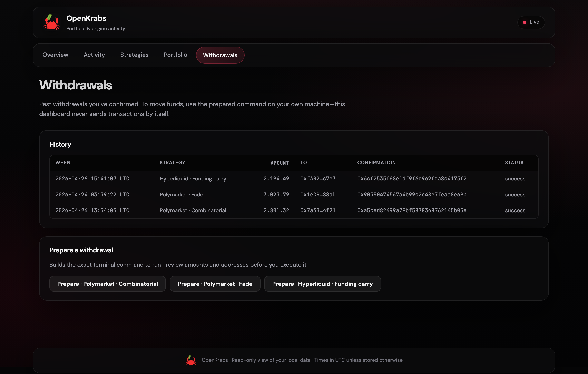This screenshot has width=588, height=374.
Task: Click the AMOUNT column header
Action: point(280,163)
